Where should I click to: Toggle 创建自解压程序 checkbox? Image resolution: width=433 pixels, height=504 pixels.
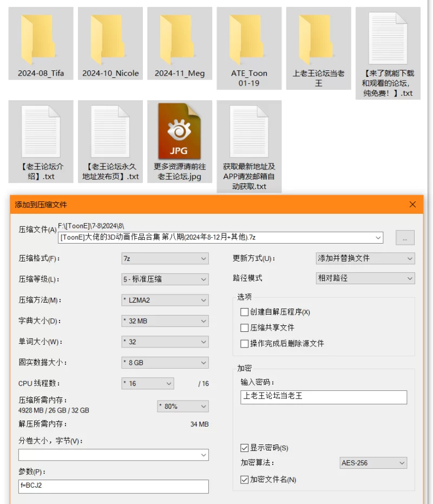(x=244, y=312)
